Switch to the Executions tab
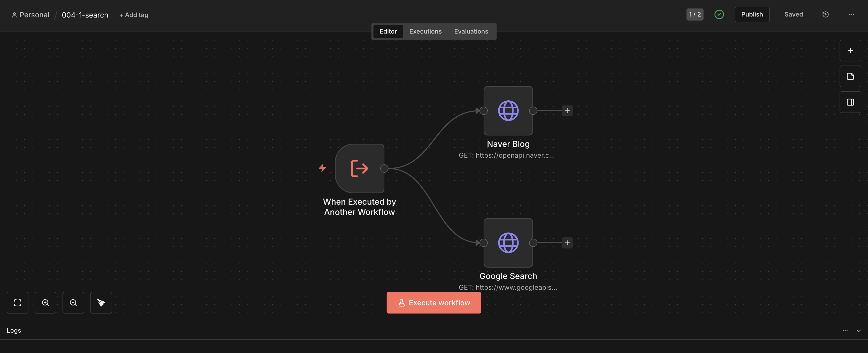This screenshot has height=353, width=868. (x=425, y=31)
